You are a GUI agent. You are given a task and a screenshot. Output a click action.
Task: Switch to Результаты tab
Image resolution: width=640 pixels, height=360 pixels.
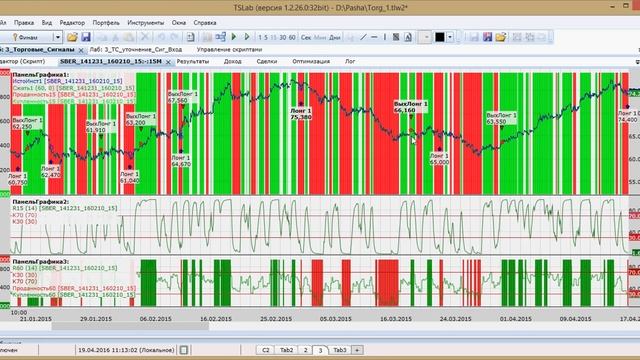[193, 61]
